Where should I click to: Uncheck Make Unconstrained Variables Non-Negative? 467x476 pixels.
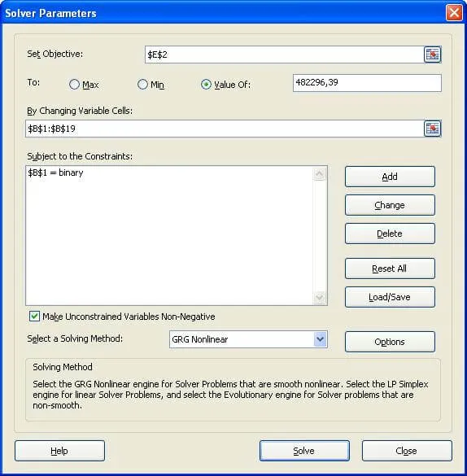tap(34, 317)
